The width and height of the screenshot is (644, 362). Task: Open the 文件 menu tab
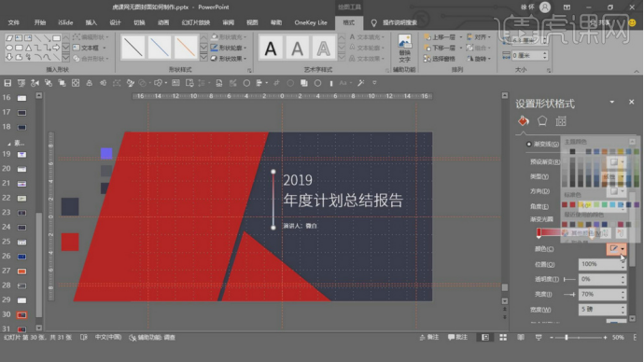[x=14, y=22]
